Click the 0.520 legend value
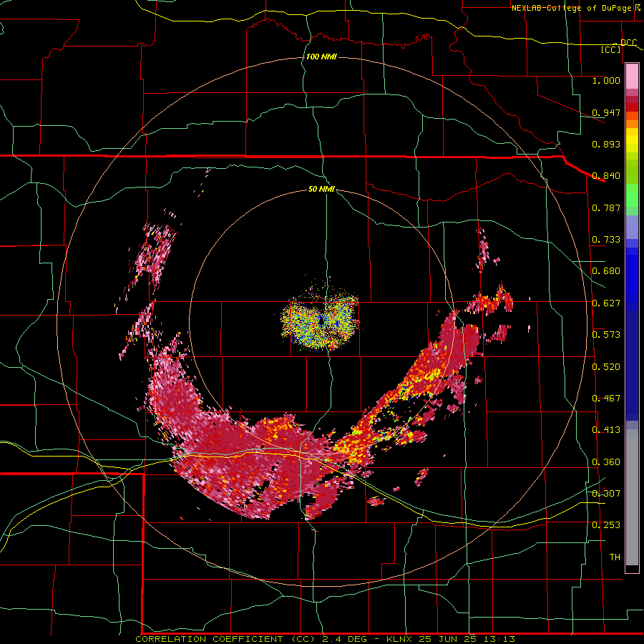The width and height of the screenshot is (644, 644). tap(606, 367)
